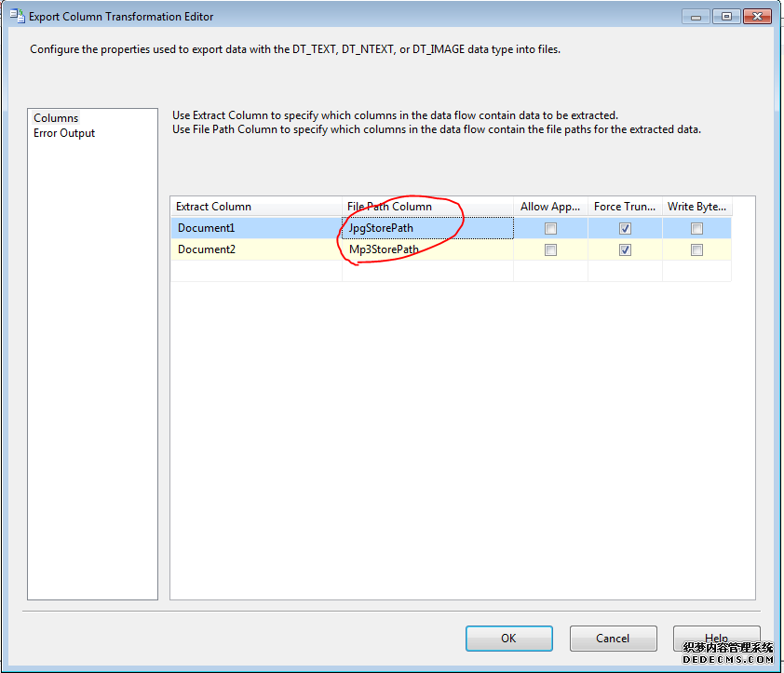Image resolution: width=784 pixels, height=673 pixels.
Task: Open the Error Output page
Action: 64,133
